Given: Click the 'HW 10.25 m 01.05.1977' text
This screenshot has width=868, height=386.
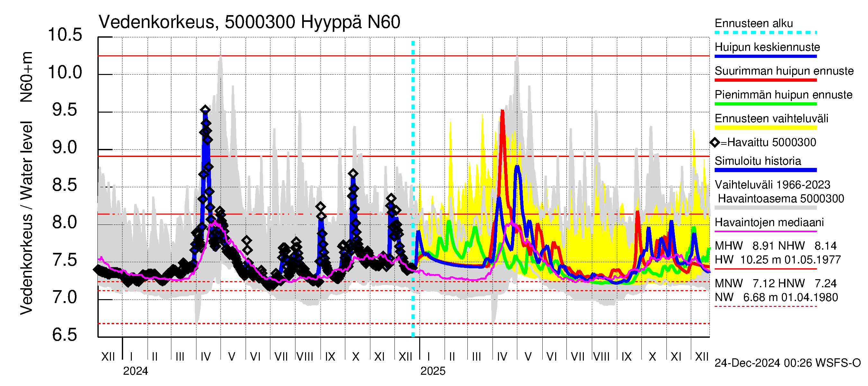Looking at the screenshot, I should (778, 260).
